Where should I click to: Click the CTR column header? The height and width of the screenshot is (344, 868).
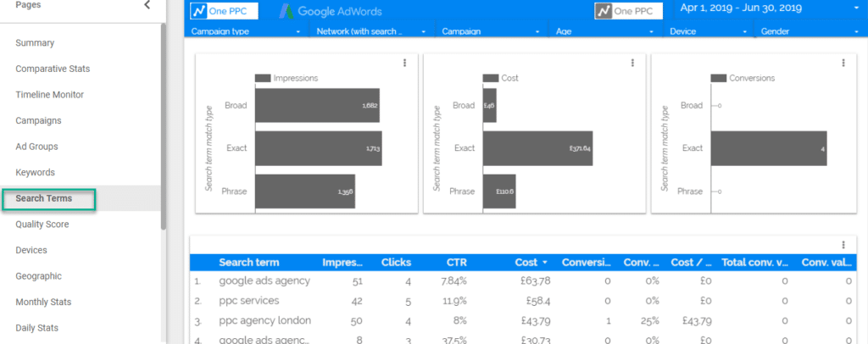[457, 262]
